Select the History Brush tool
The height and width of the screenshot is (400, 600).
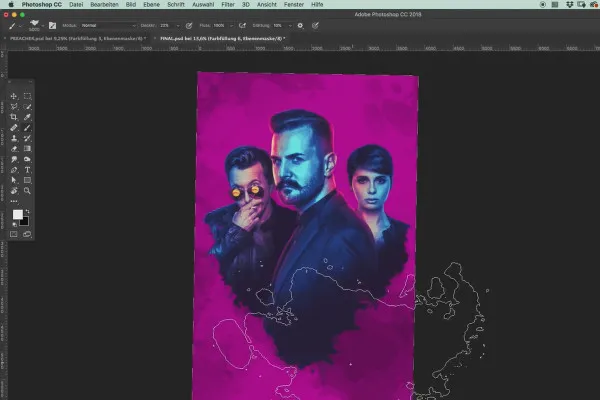27,138
